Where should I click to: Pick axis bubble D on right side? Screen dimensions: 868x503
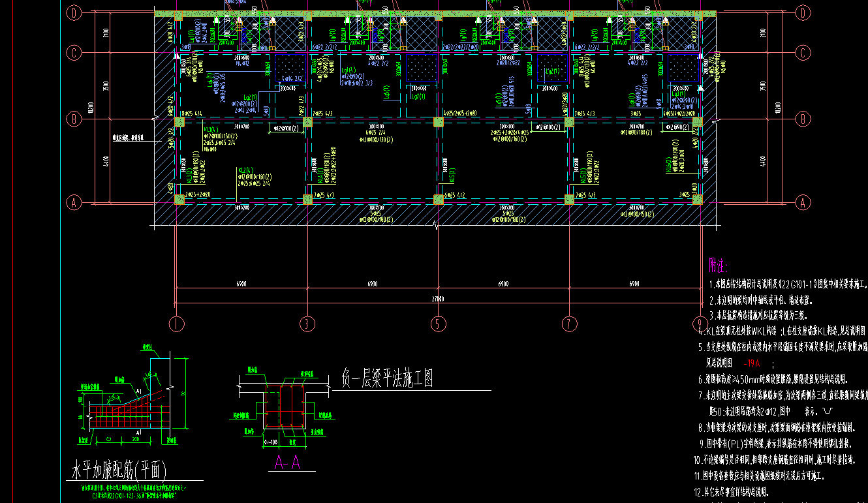click(803, 12)
